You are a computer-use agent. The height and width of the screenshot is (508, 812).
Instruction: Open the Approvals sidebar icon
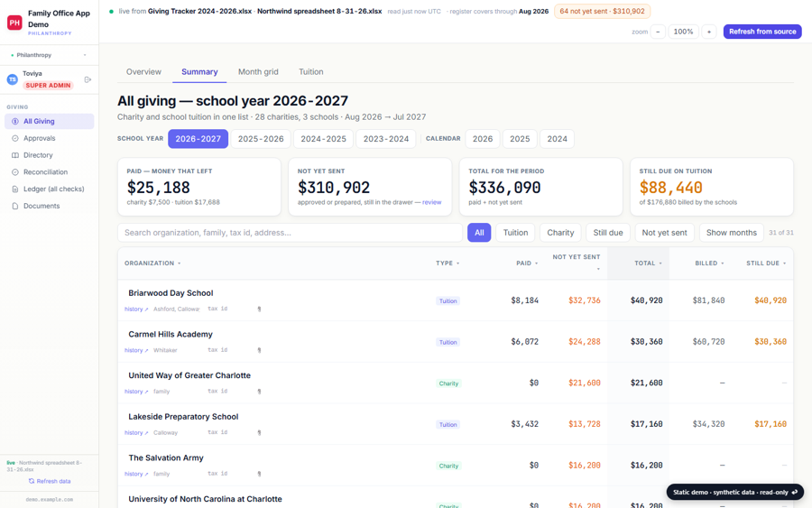(15, 138)
